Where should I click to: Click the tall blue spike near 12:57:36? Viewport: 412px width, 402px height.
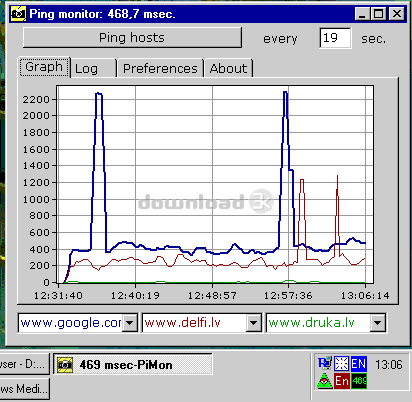pyautogui.click(x=285, y=133)
